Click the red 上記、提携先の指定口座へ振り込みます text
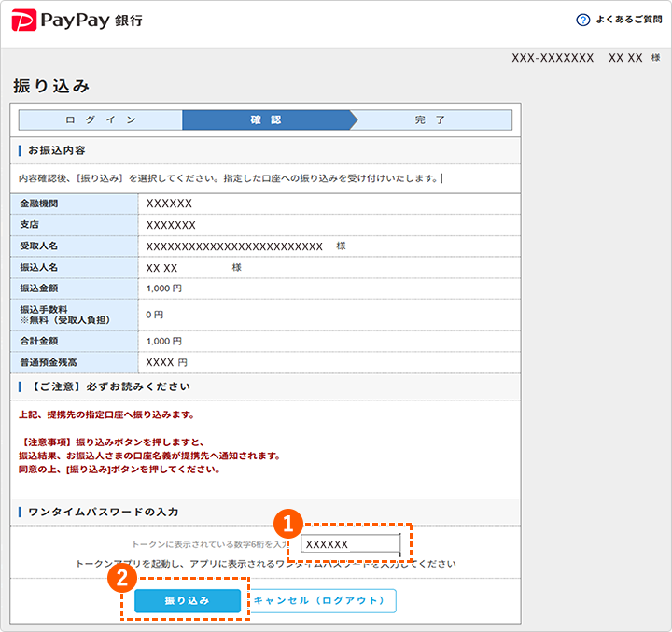The height and width of the screenshot is (632, 672). (x=106, y=415)
